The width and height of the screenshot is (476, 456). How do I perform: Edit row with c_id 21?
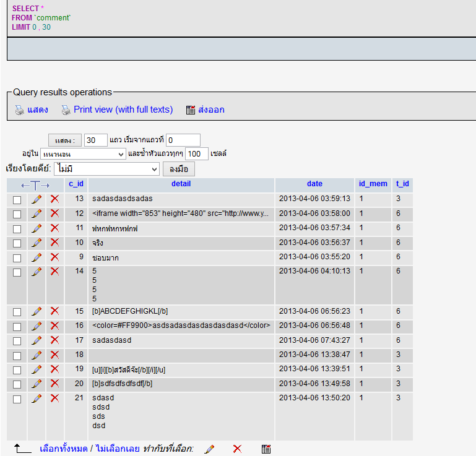pyautogui.click(x=37, y=398)
